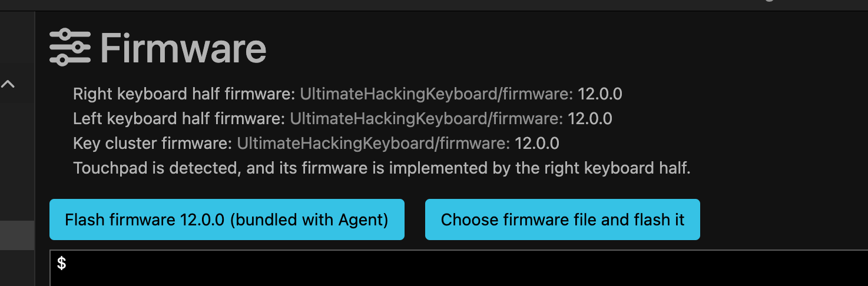Select the highlighted item in the left sidebar
Screen dimensions: 868x286
pos(16,235)
